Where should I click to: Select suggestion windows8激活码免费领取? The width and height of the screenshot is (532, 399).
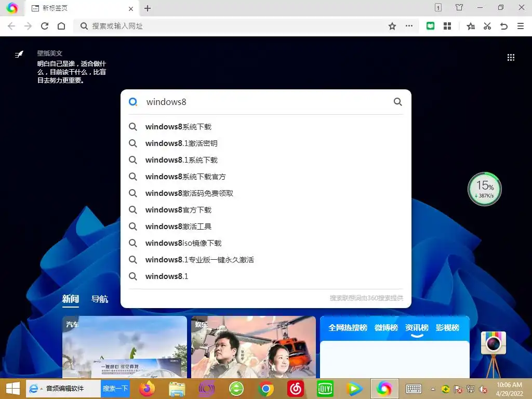265,193
